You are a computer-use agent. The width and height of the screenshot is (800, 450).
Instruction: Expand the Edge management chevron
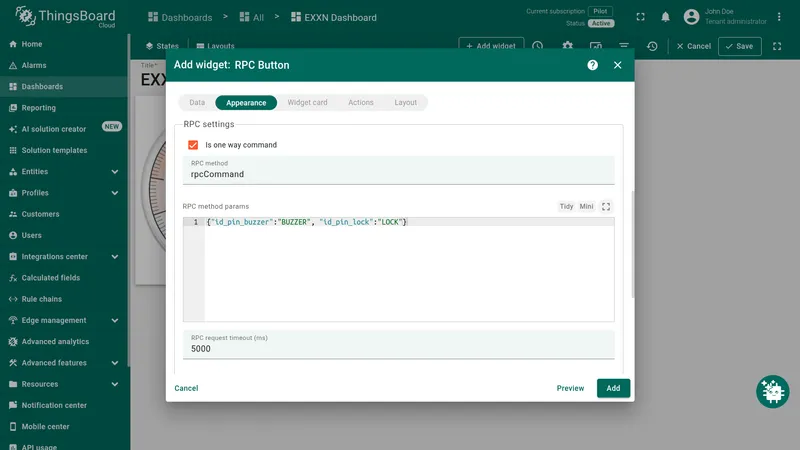tap(115, 320)
